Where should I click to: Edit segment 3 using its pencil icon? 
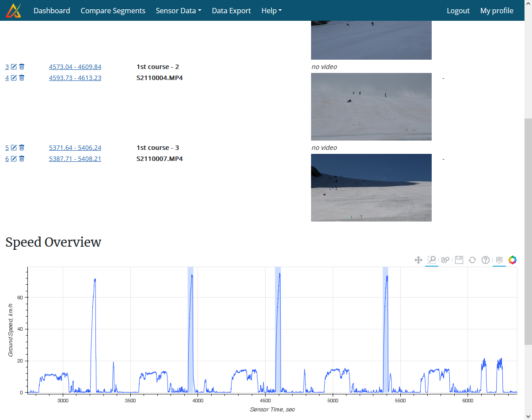tap(14, 66)
